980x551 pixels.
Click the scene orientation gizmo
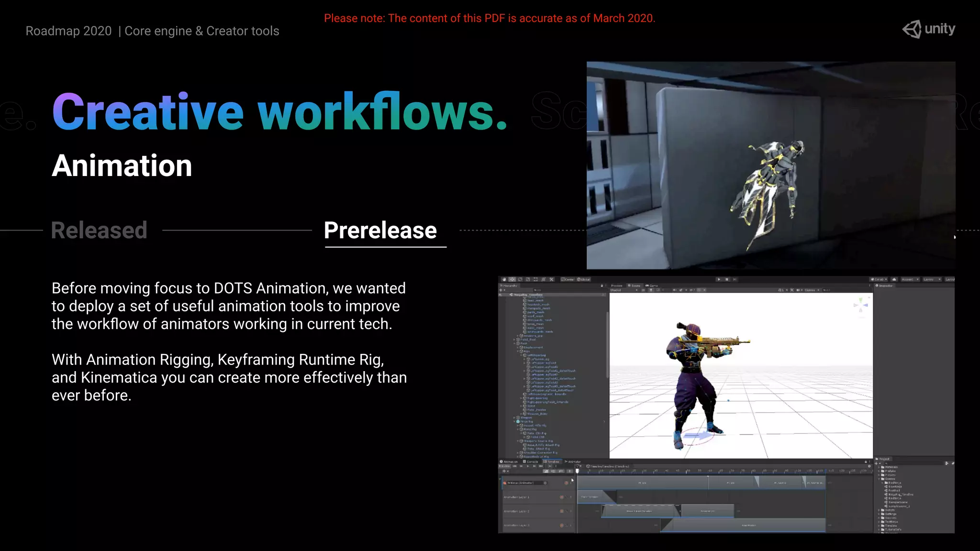coord(861,305)
